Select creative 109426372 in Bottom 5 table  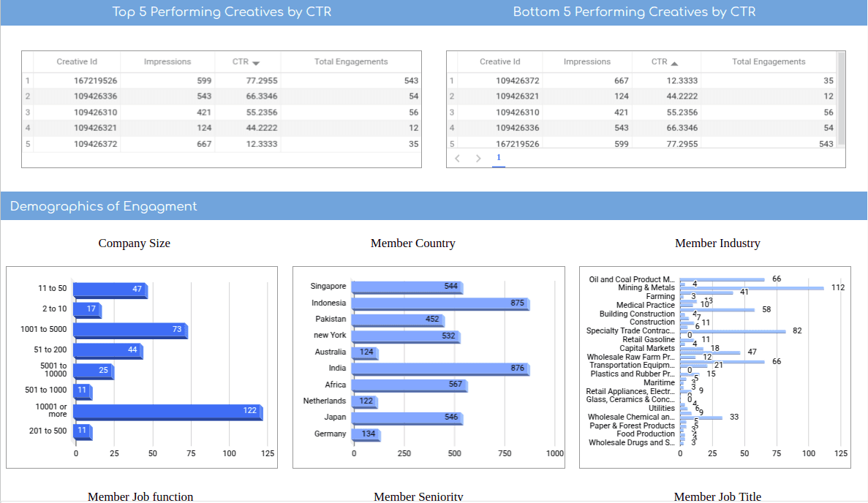pos(518,80)
